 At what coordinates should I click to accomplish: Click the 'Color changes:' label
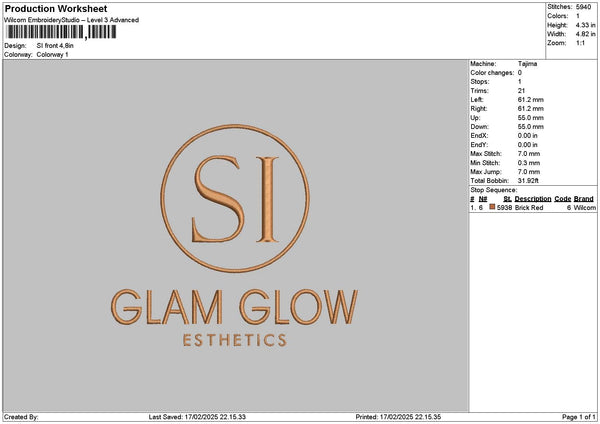coord(492,73)
